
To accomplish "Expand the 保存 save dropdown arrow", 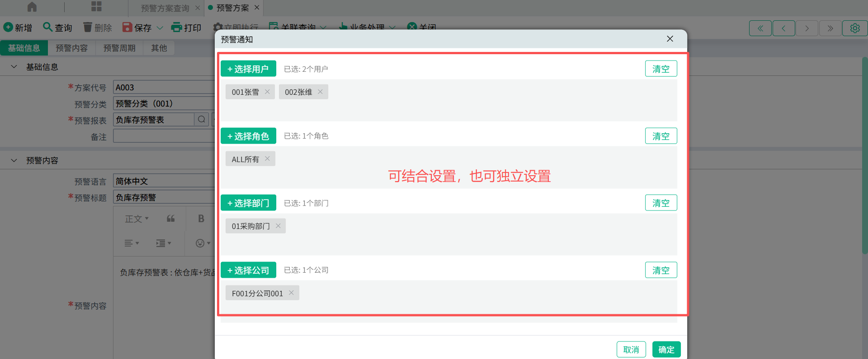I will point(160,28).
